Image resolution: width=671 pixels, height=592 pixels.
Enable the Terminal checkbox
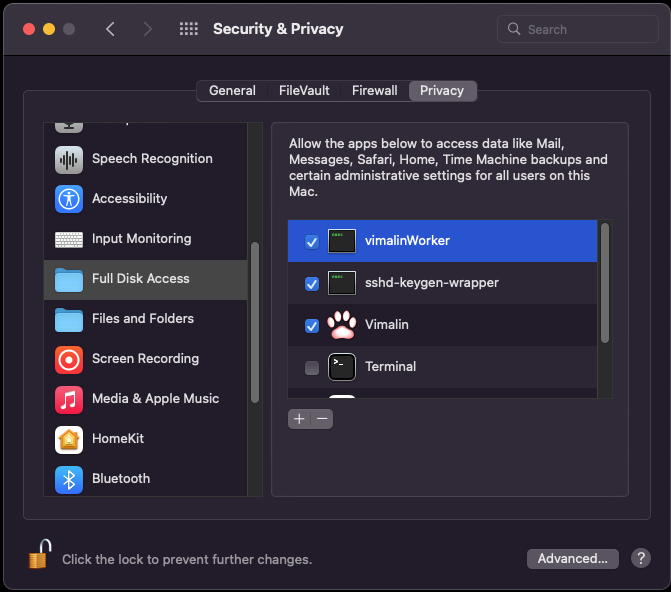coord(312,368)
